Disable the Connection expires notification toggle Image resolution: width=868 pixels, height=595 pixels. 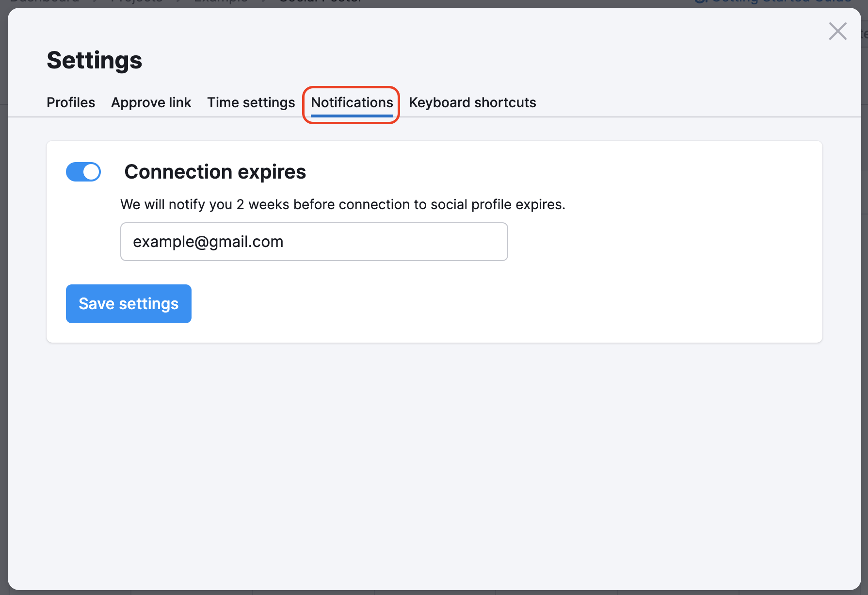point(83,172)
